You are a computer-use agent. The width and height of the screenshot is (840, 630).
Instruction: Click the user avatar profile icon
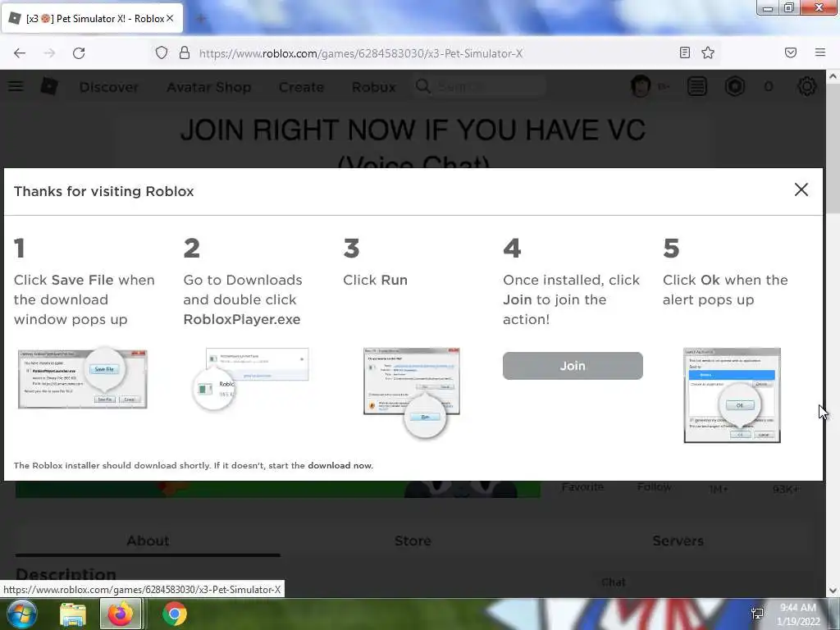coord(640,86)
